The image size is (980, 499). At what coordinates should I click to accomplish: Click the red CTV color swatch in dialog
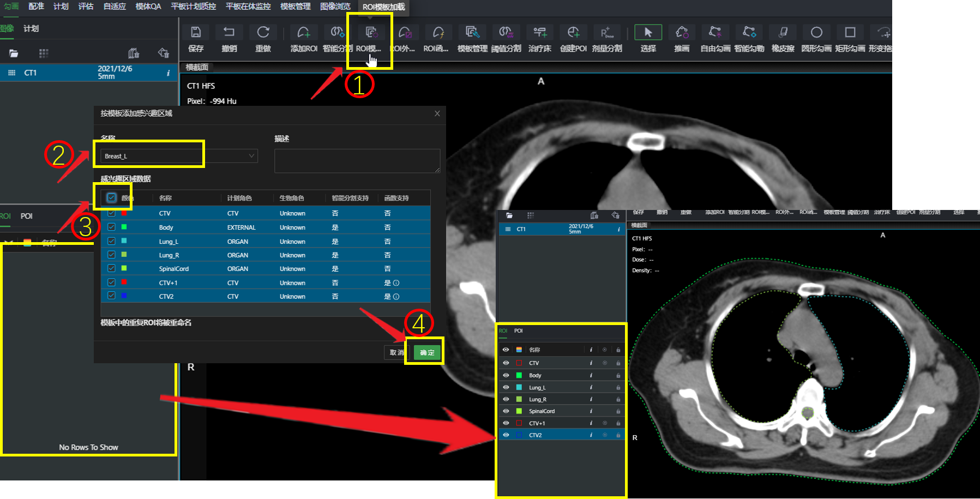pos(124,213)
